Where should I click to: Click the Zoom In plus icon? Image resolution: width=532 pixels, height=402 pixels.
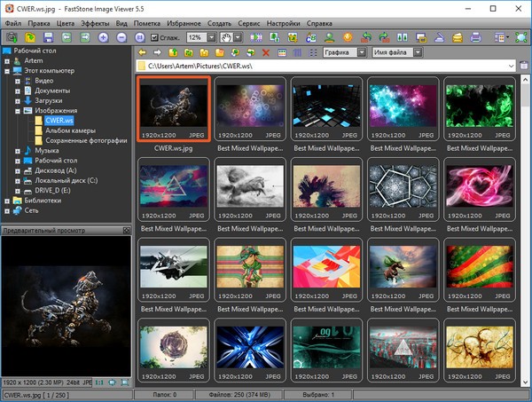(x=104, y=37)
